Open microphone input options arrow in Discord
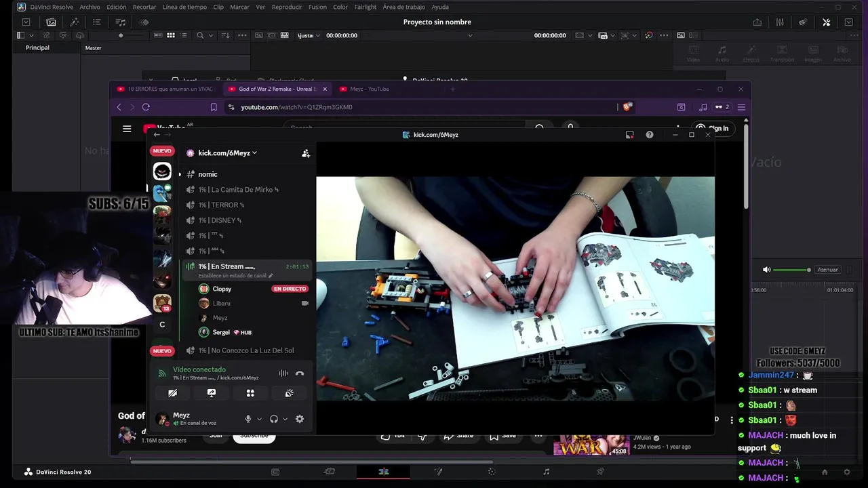Image resolution: width=868 pixels, height=488 pixels. pyautogui.click(x=259, y=419)
